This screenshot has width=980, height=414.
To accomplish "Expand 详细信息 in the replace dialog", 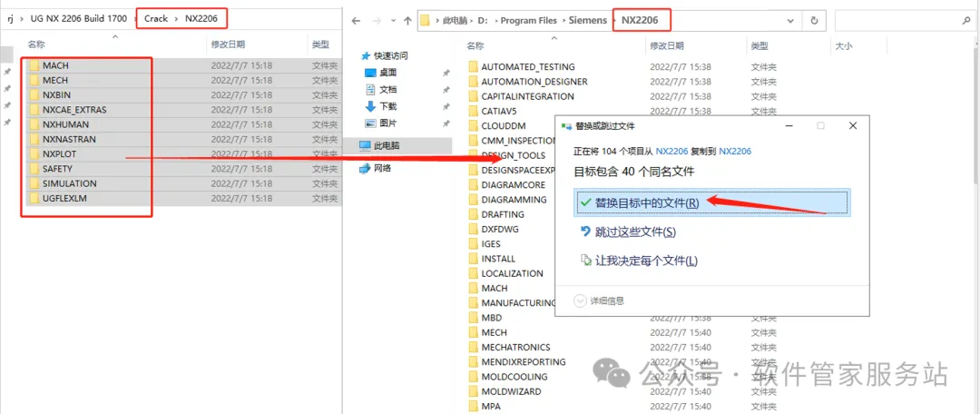I will pos(599,301).
